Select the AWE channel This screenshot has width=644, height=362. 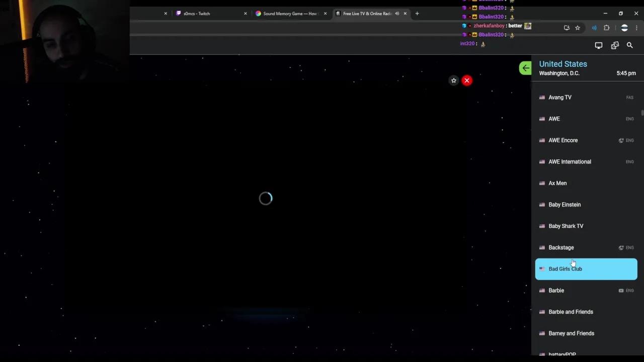click(x=586, y=119)
